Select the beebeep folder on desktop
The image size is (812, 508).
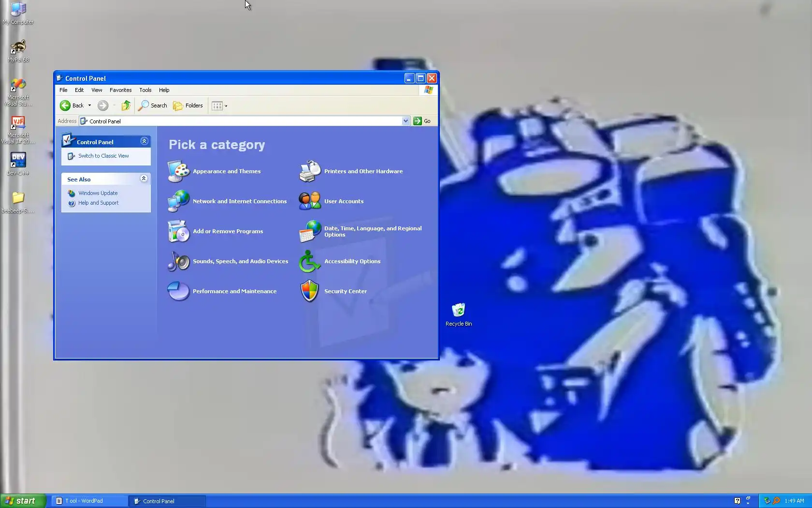pyautogui.click(x=18, y=201)
